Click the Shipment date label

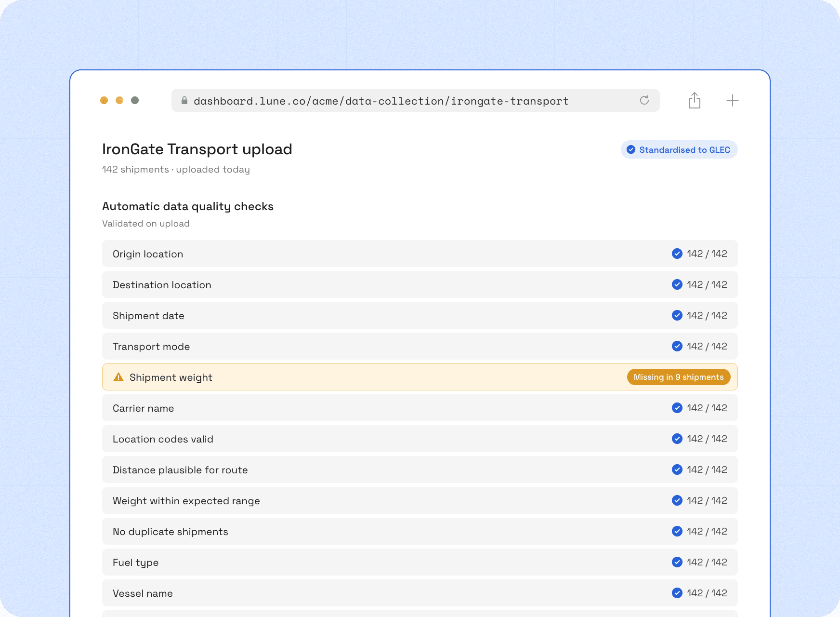[148, 316]
